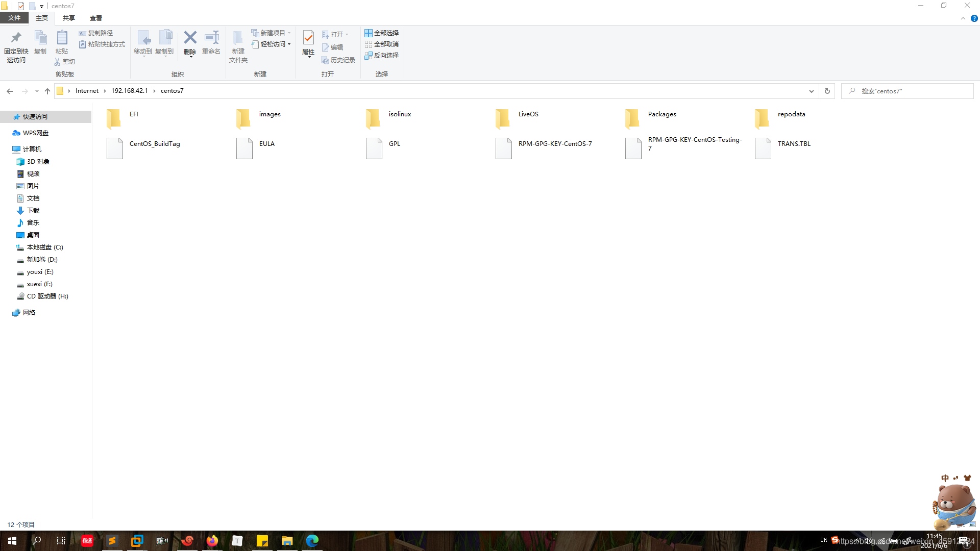Viewport: 980px width, 551px height.
Task: Select the Packages folder
Action: tap(651, 118)
